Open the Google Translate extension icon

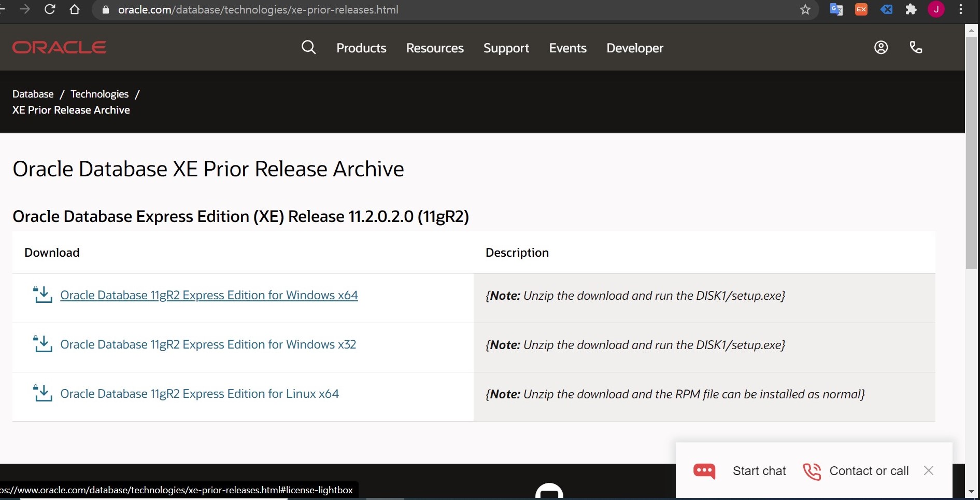point(836,9)
